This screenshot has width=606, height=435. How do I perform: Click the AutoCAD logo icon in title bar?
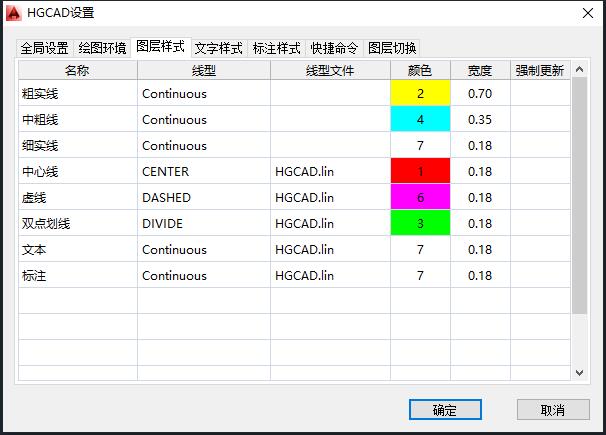[x=14, y=13]
